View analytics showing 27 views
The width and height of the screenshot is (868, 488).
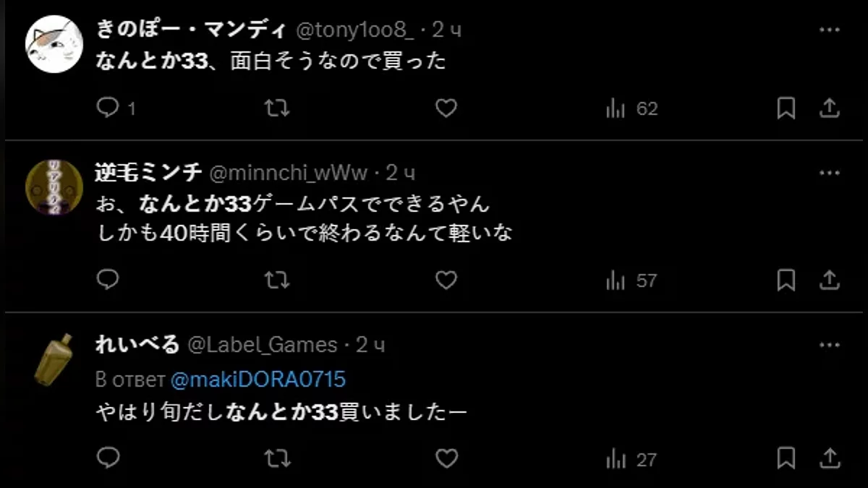631,459
